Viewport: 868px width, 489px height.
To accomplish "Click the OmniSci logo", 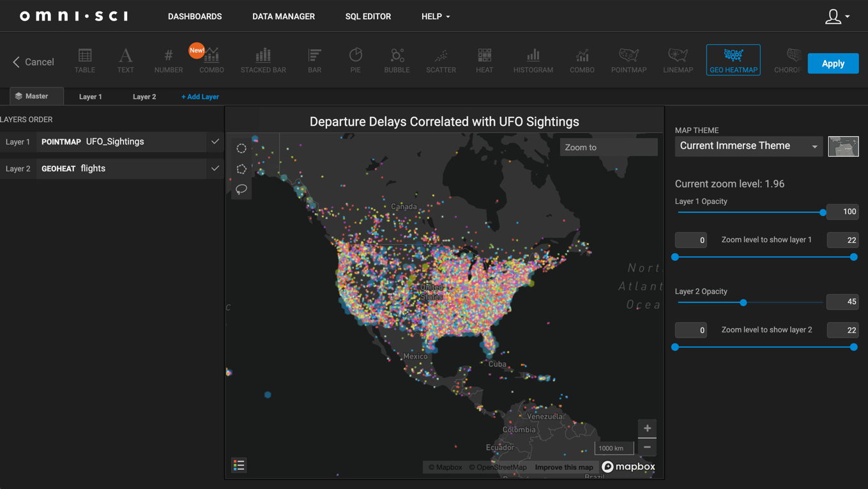I will [73, 16].
